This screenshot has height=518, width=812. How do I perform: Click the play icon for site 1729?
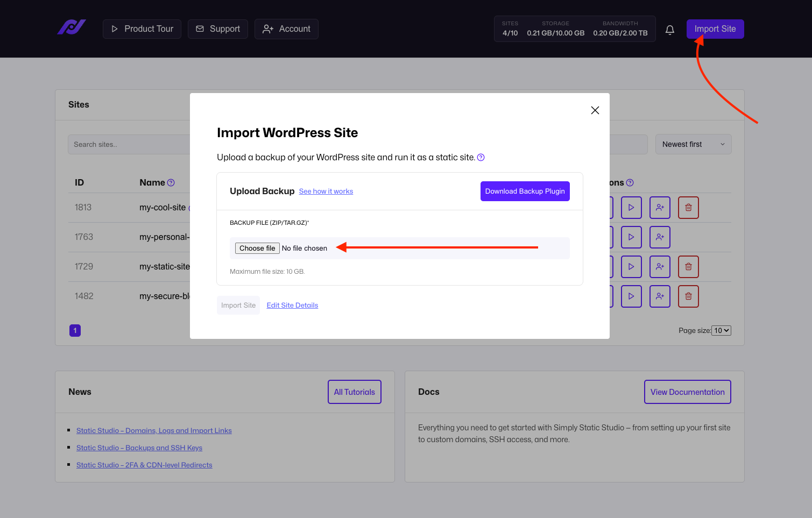[x=631, y=267]
